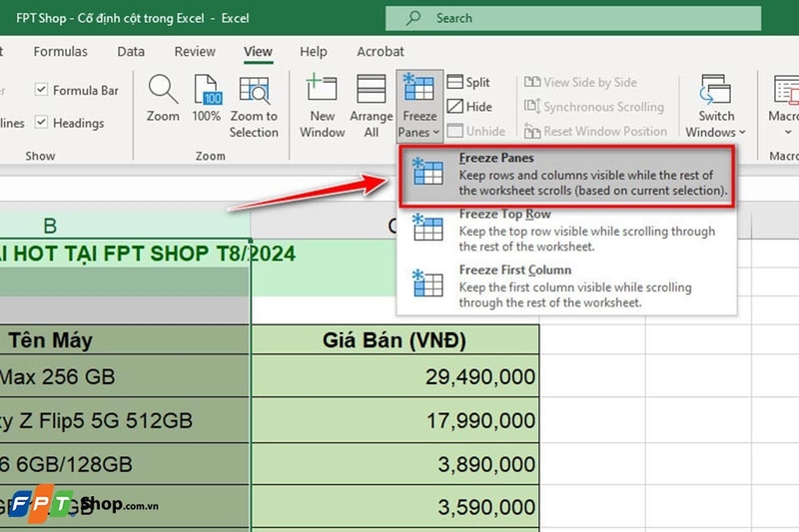799x532 pixels.
Task: Click in the Search box
Action: coord(573,18)
